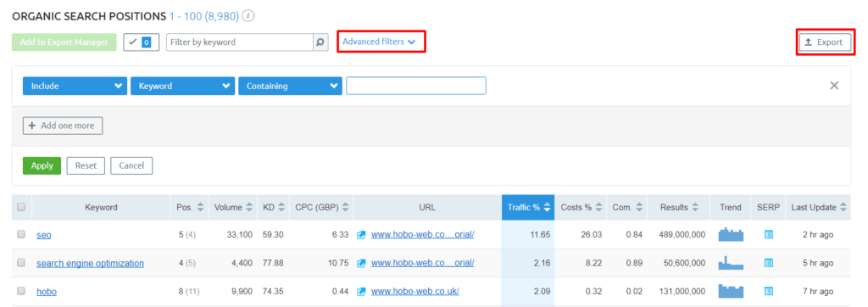Click last update '7 hr ago'
The width and height of the screenshot is (868, 307).
point(818,291)
